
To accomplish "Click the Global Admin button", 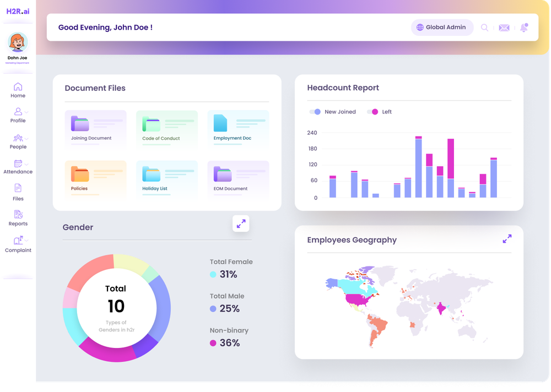I will click(442, 27).
